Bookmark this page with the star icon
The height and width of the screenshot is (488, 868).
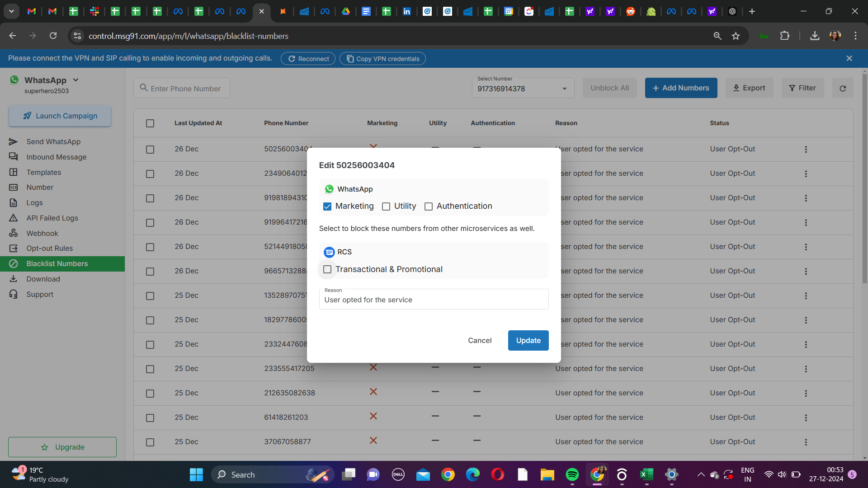[x=736, y=36]
